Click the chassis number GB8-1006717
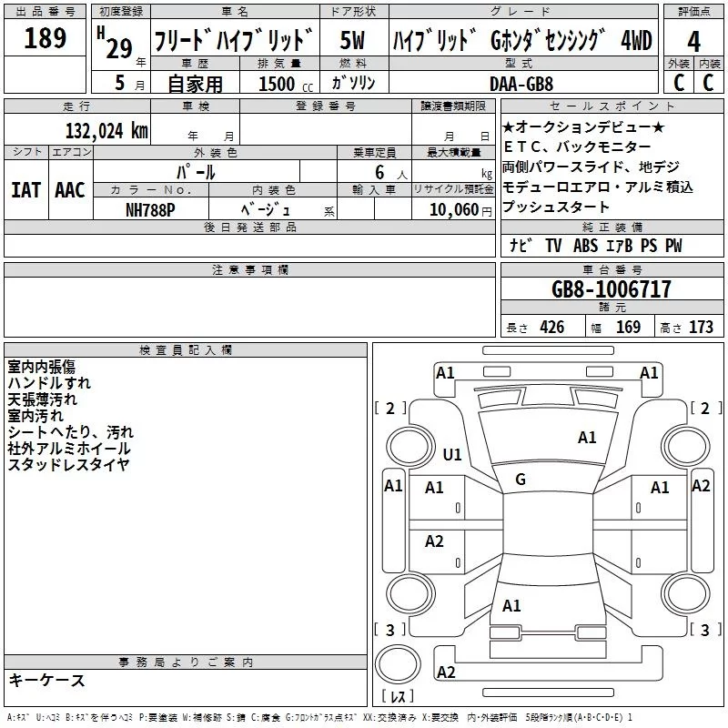 (x=612, y=289)
